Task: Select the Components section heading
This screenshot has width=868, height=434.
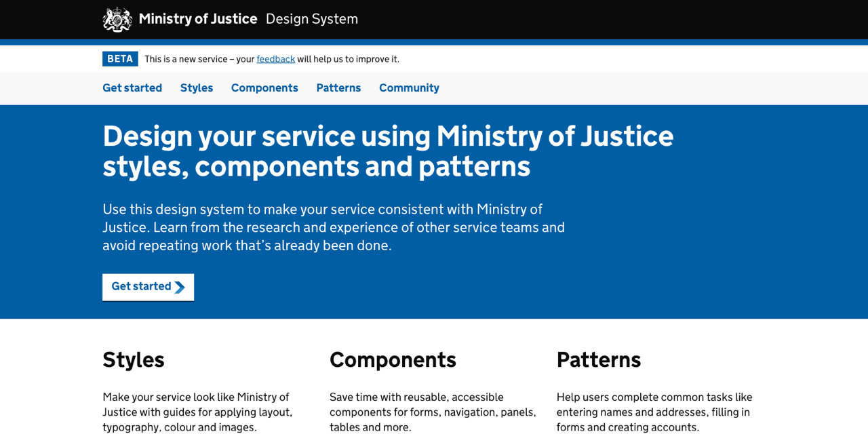Action: tap(393, 359)
